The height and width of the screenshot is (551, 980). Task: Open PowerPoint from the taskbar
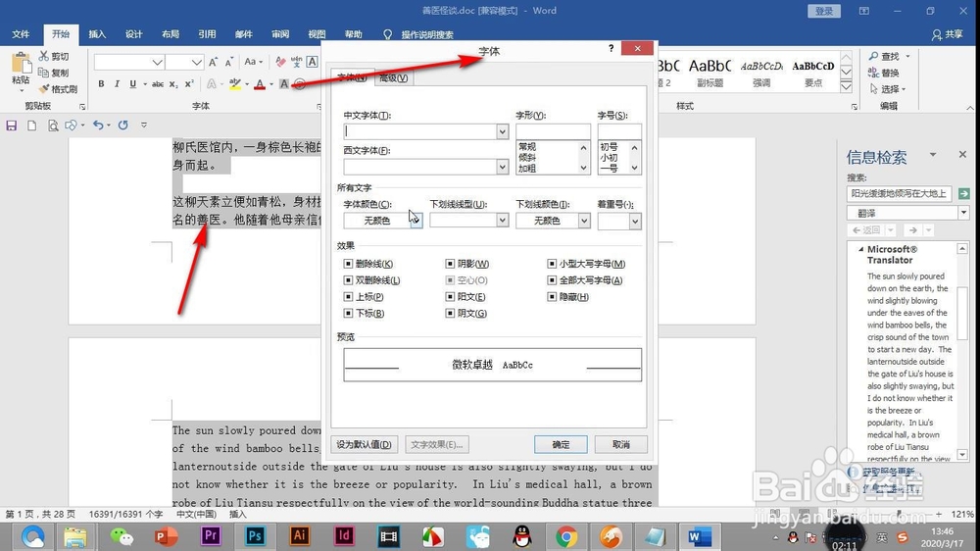point(166,536)
